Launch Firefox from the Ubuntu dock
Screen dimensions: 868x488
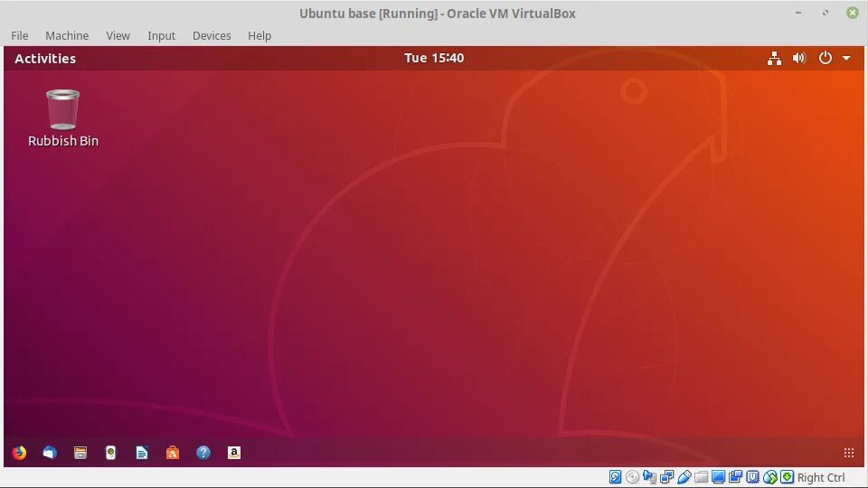tap(19, 453)
